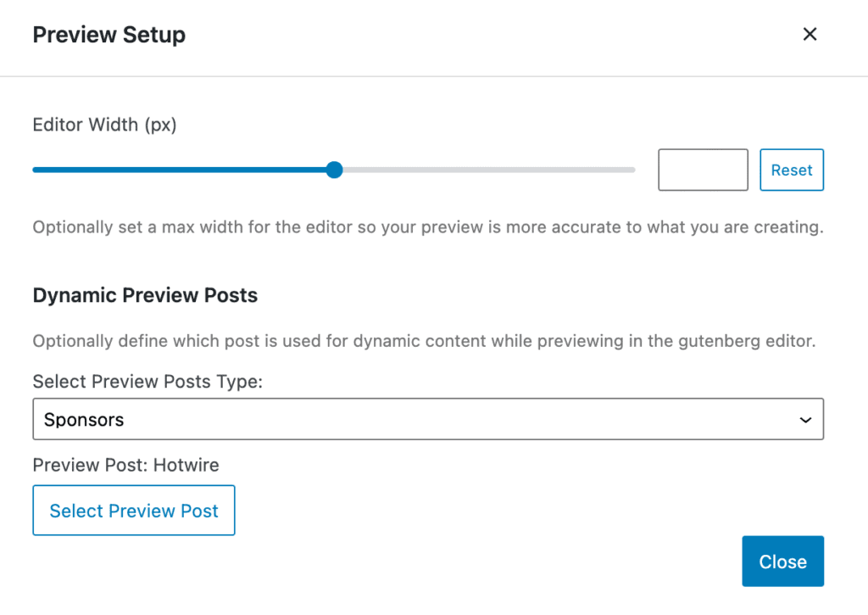Click the far left start of the Editor Width slider
The image size is (868, 615).
click(x=35, y=170)
